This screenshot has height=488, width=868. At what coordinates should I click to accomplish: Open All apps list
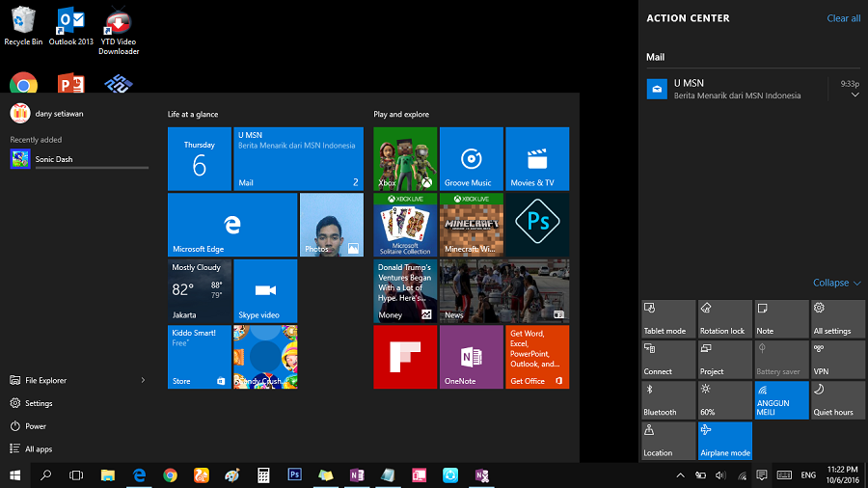[39, 448]
